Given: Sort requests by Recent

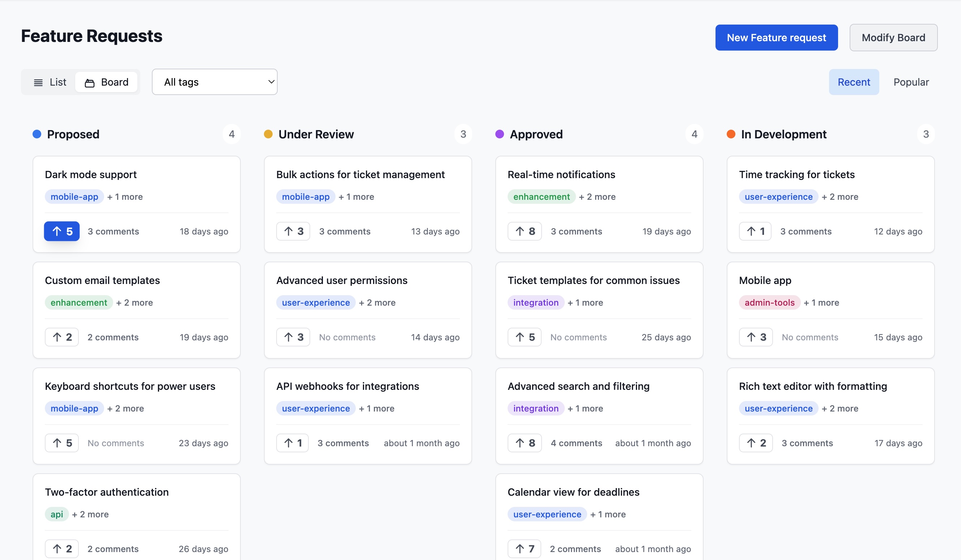Looking at the screenshot, I should click(x=854, y=82).
